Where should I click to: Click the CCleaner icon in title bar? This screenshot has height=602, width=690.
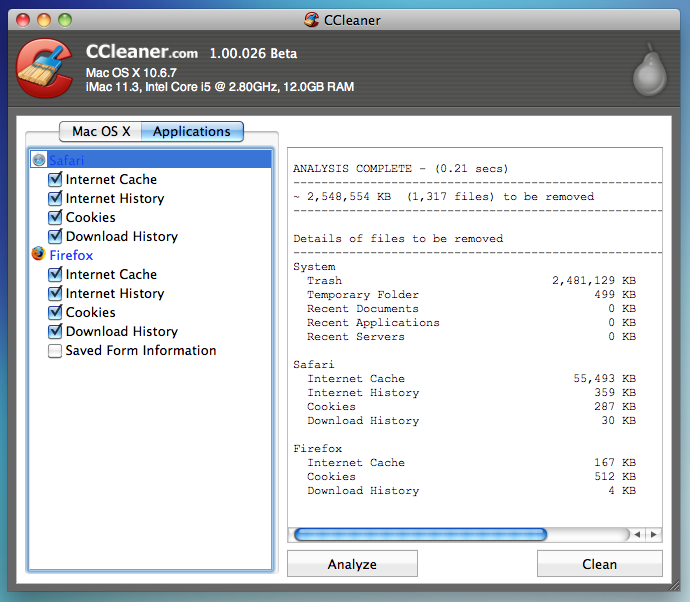coord(312,20)
